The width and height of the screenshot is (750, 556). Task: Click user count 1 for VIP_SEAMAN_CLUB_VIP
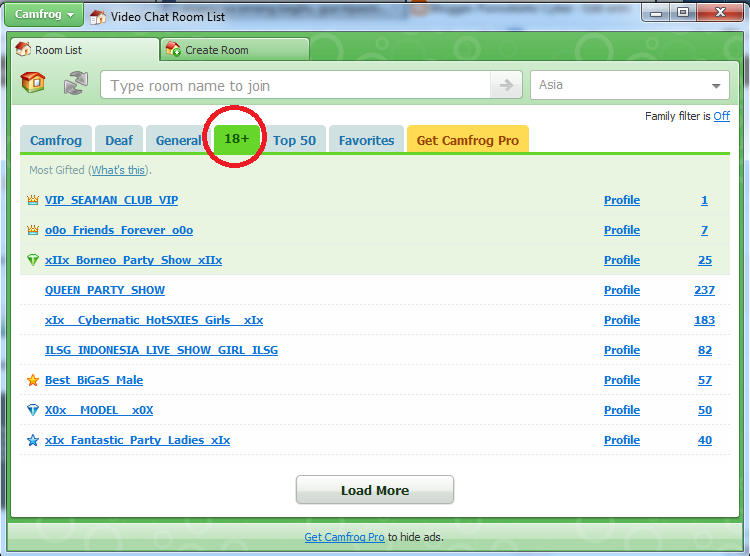[705, 200]
